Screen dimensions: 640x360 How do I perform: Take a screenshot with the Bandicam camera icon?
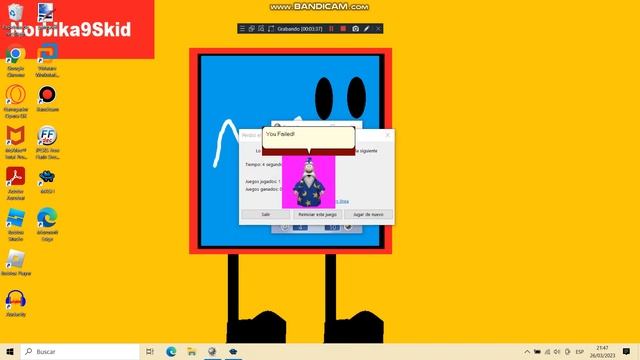[356, 29]
